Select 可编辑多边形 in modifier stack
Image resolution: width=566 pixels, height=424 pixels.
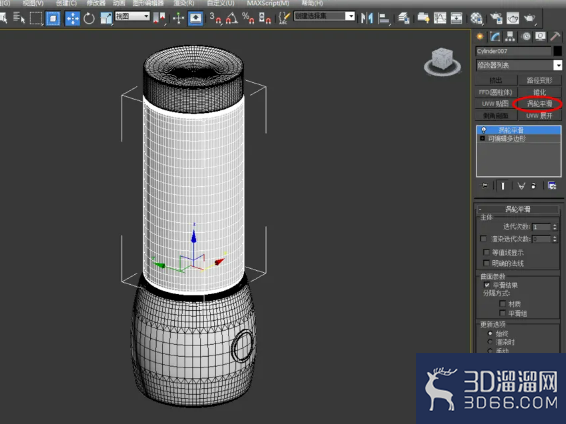pos(519,139)
